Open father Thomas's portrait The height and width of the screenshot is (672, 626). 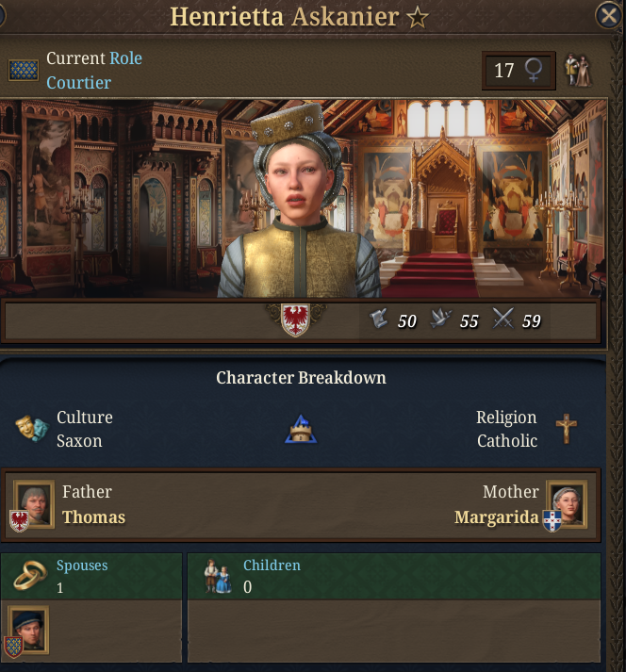click(34, 504)
